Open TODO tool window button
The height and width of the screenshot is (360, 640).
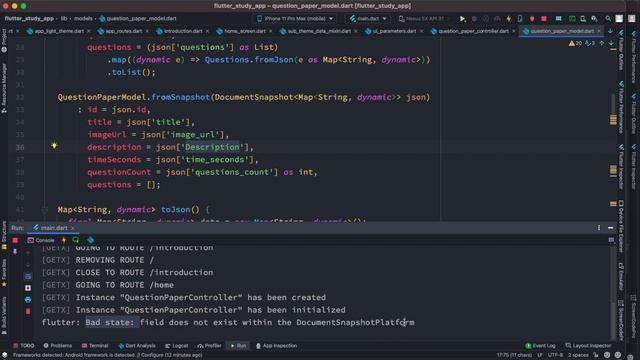(23, 346)
